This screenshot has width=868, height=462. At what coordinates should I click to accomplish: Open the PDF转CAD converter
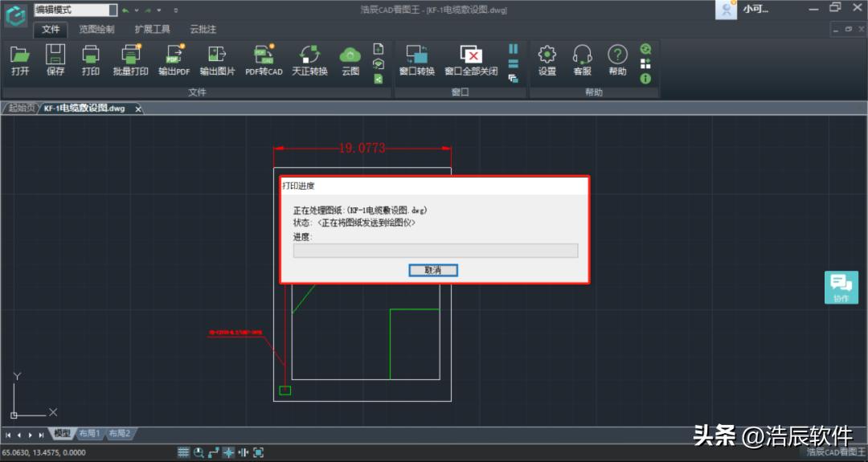[264, 59]
